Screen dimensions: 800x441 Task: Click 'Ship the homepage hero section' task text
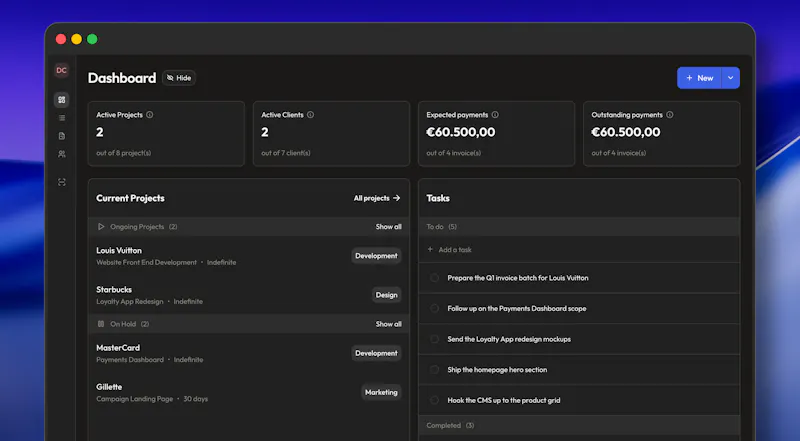pyautogui.click(x=497, y=370)
